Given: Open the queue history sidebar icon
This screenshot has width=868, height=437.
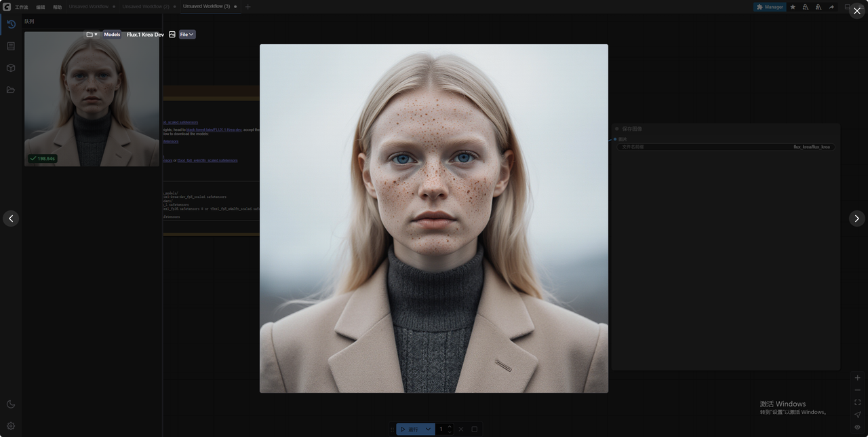Looking at the screenshot, I should click(11, 24).
